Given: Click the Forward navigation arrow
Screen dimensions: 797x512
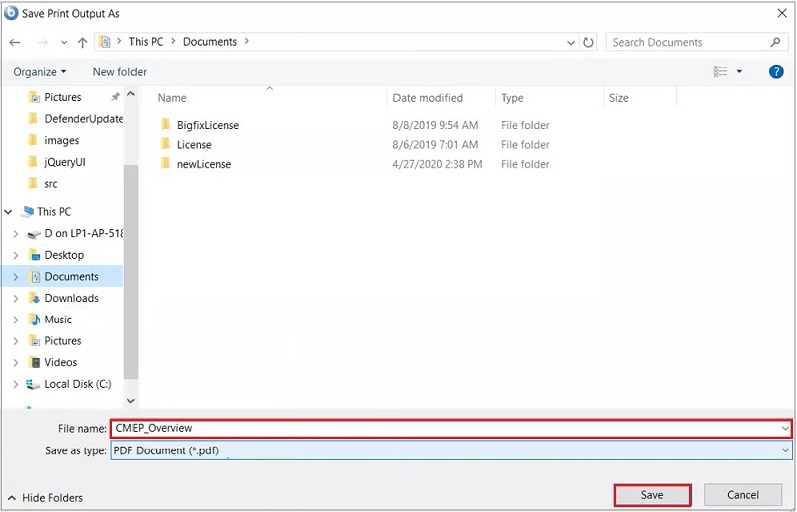Looking at the screenshot, I should 43,43.
